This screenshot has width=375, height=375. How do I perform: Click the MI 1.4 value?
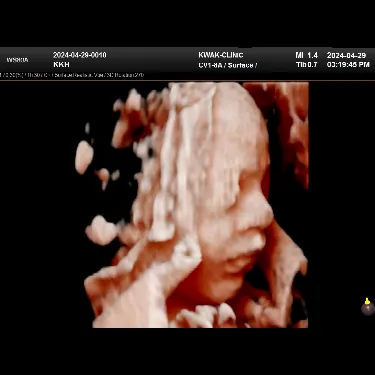point(307,55)
